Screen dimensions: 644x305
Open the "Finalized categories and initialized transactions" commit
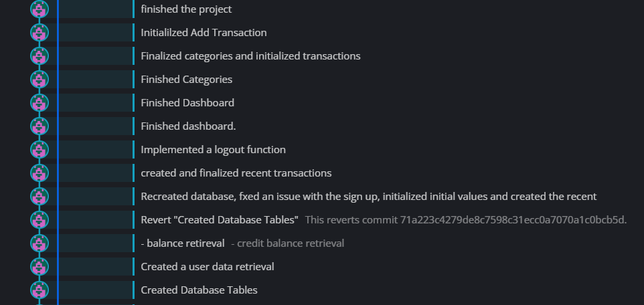coord(250,56)
